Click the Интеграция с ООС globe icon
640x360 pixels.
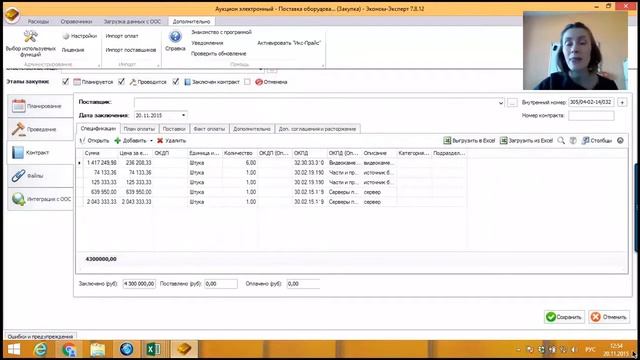[x=18, y=199]
